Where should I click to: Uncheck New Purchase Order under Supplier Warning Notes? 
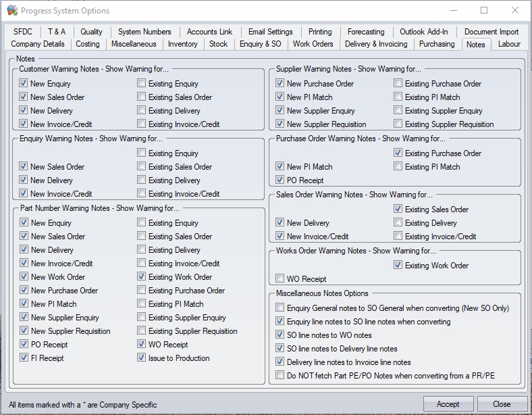point(280,84)
